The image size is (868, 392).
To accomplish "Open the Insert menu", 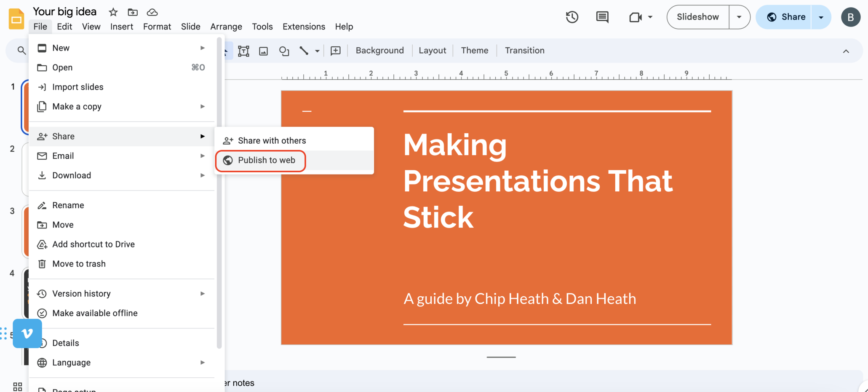I will point(122,27).
